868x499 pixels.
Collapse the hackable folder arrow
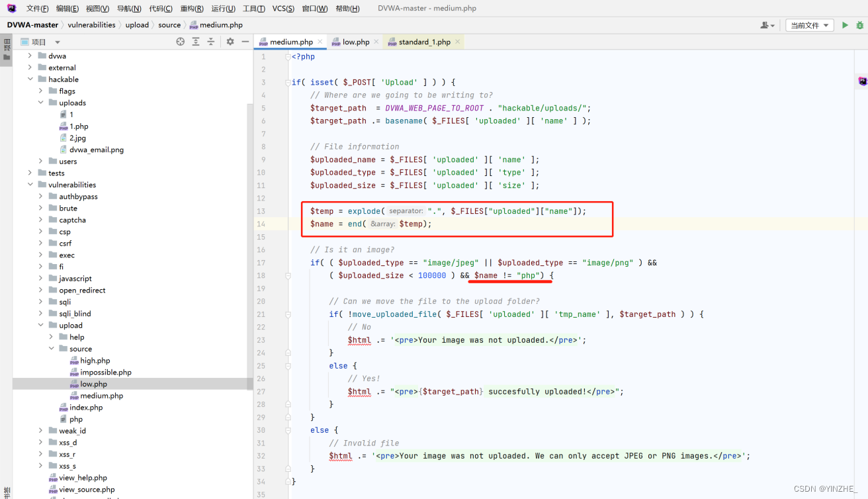30,79
